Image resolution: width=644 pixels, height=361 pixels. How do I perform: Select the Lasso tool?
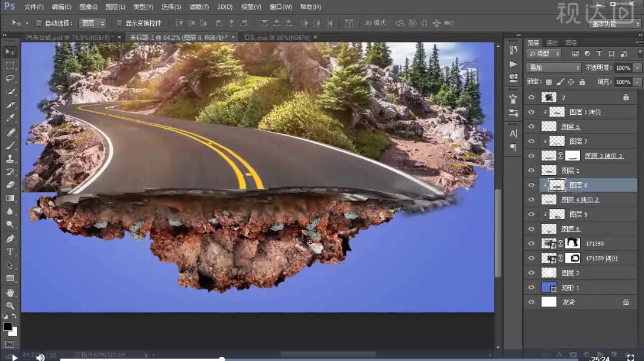(10, 78)
